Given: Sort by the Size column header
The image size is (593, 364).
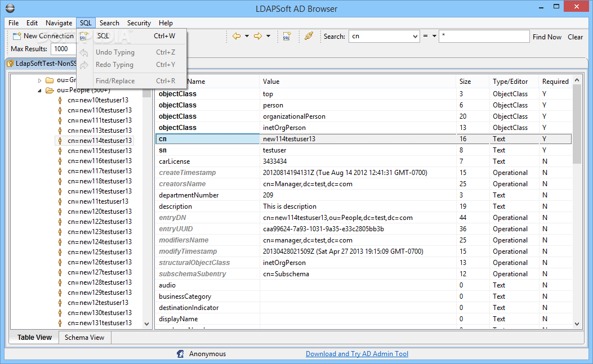Looking at the screenshot, I should 472,82.
